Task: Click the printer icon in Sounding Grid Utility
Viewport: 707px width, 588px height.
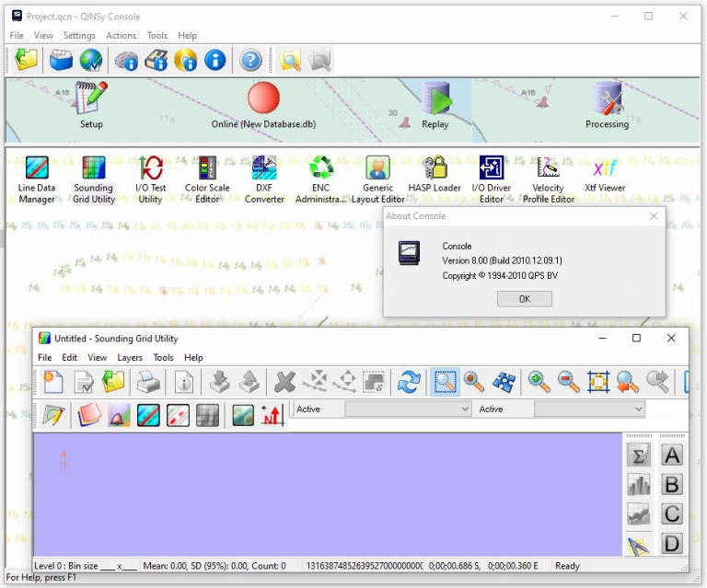Action: click(x=148, y=382)
